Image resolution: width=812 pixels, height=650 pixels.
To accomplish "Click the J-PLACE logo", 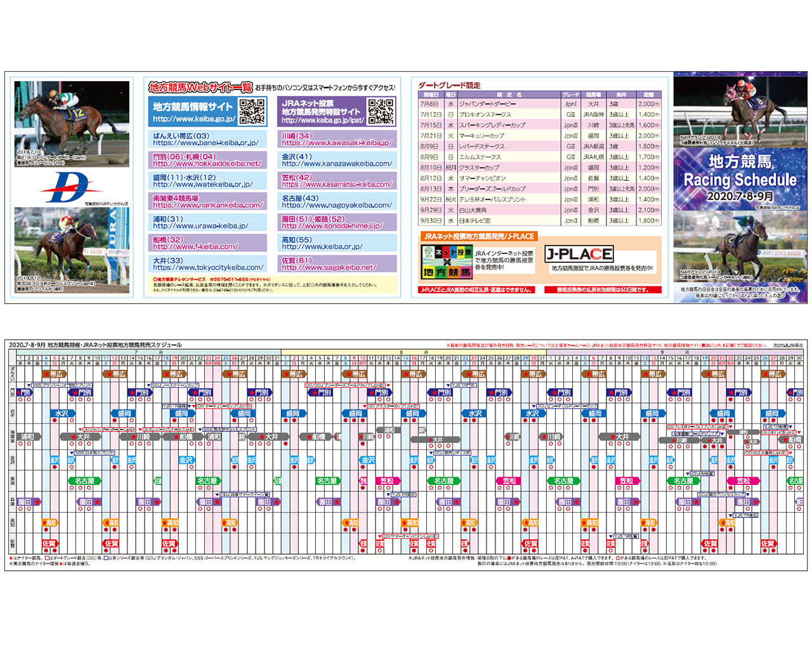I will pyautogui.click(x=579, y=255).
